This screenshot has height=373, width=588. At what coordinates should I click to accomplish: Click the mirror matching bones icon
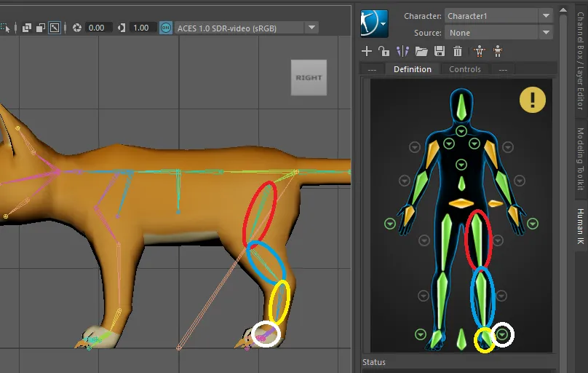pyautogui.click(x=402, y=51)
